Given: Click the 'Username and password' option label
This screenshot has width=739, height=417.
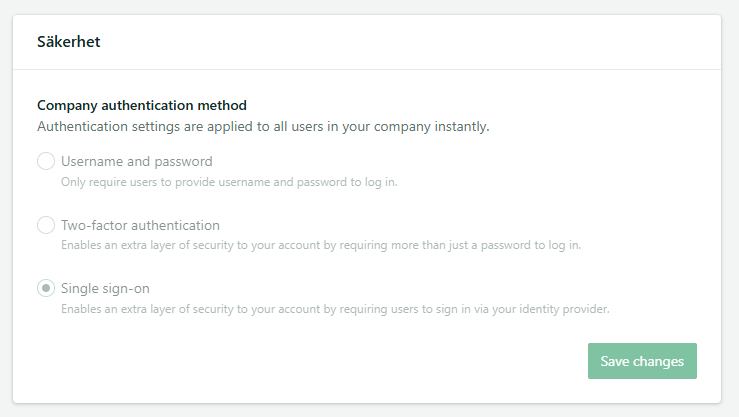Looking at the screenshot, I should (137, 162).
